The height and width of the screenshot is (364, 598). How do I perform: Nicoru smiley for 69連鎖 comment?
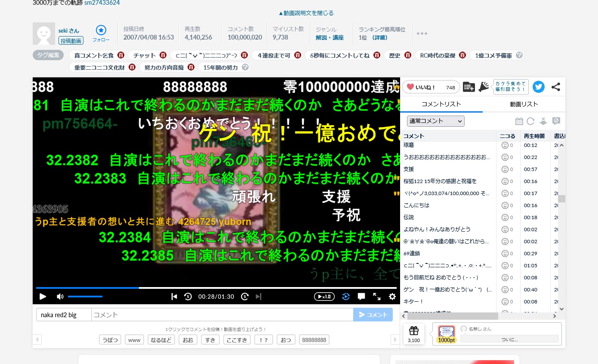tap(505, 254)
